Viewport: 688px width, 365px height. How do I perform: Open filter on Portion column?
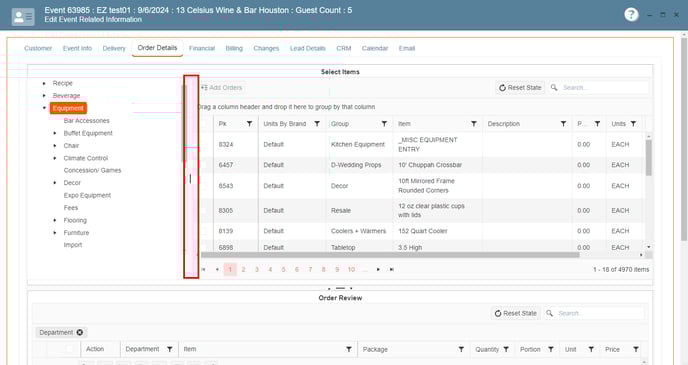(551, 349)
